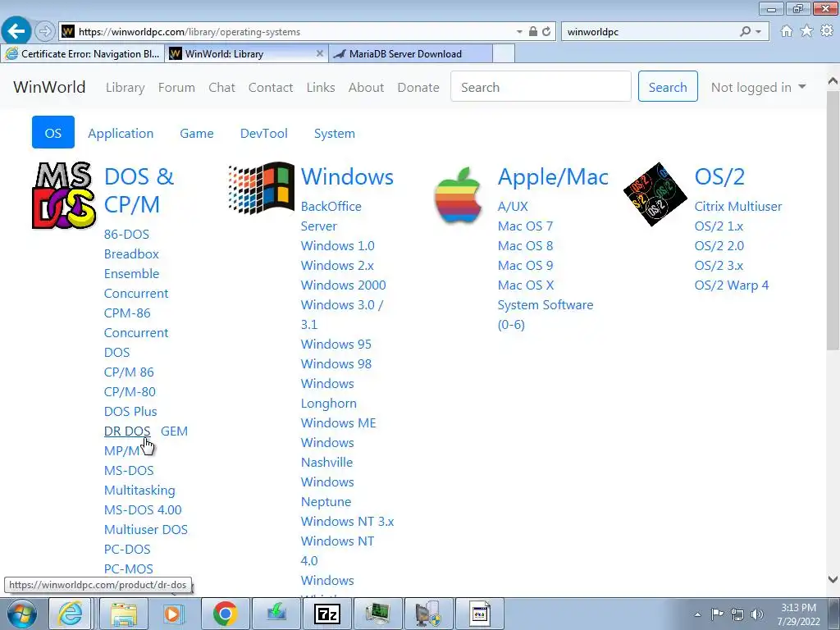Screen dimensions: 840x630
Task: Close the WinWorld: Library tab
Action: tap(320, 53)
